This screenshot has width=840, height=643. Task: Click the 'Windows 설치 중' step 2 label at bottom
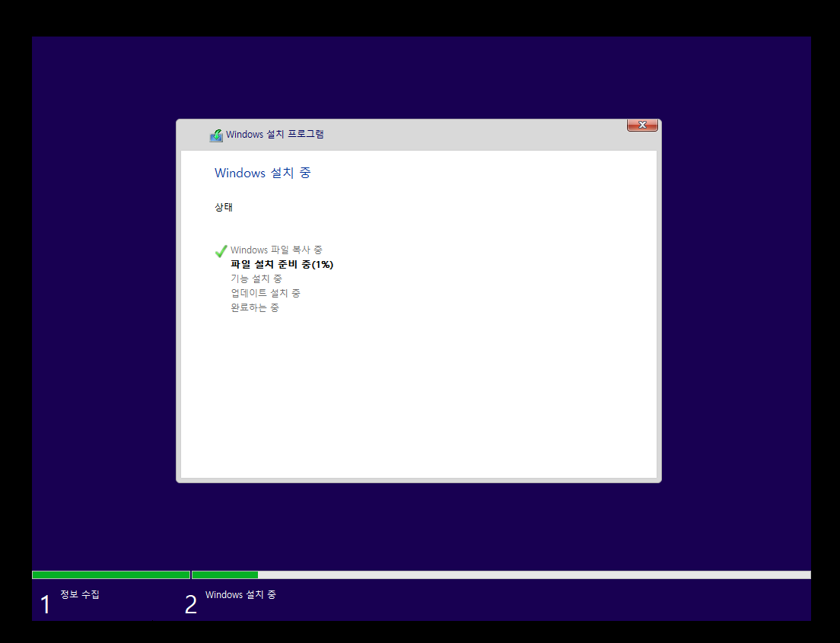coord(240,595)
